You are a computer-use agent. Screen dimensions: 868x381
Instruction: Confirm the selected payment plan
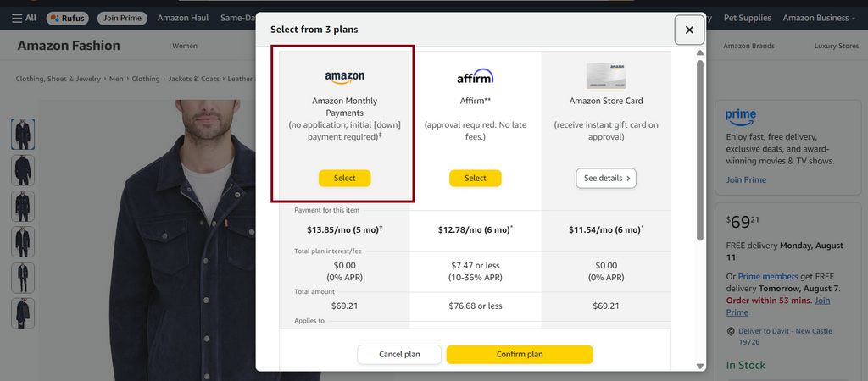[520, 355]
